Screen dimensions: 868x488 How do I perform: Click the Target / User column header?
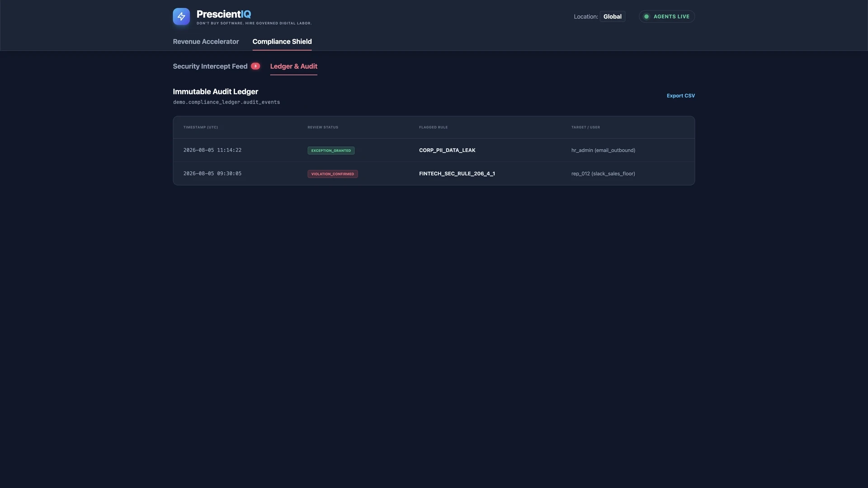[x=585, y=127]
